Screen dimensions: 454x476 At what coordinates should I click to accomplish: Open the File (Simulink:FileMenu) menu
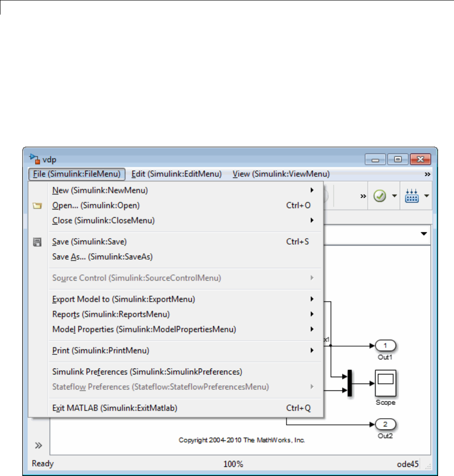coord(77,174)
